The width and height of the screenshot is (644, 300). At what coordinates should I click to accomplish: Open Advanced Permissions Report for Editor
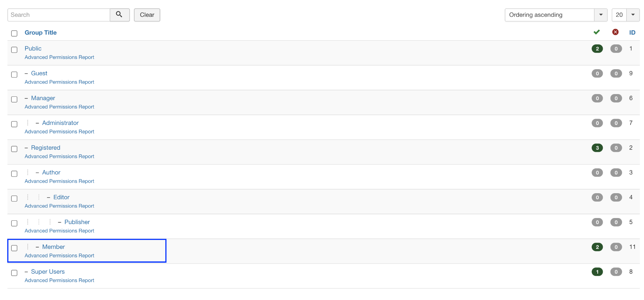[59, 206]
